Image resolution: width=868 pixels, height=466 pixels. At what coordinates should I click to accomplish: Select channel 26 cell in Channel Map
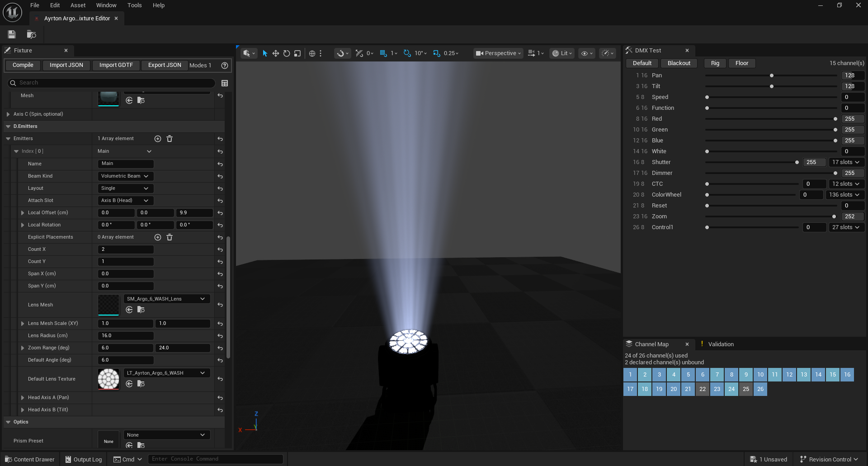click(x=760, y=389)
